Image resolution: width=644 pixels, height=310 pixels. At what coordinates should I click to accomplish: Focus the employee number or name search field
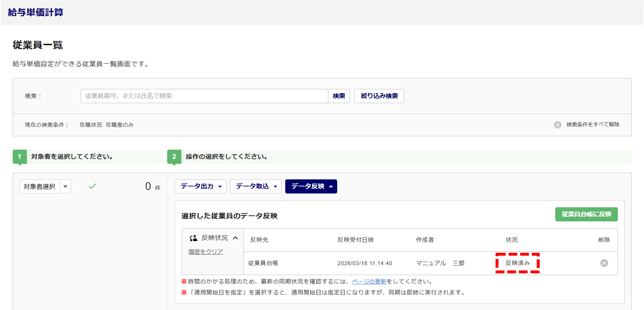204,96
